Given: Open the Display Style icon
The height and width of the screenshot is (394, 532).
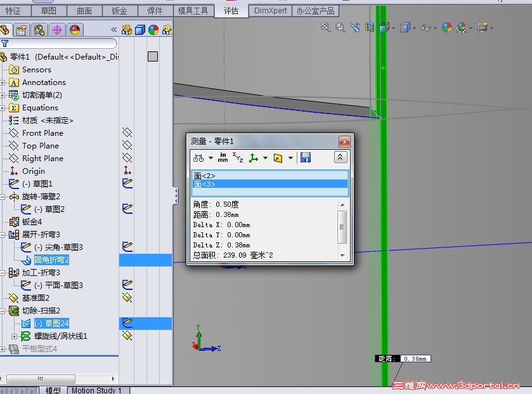Looking at the screenshot, I should (x=405, y=27).
